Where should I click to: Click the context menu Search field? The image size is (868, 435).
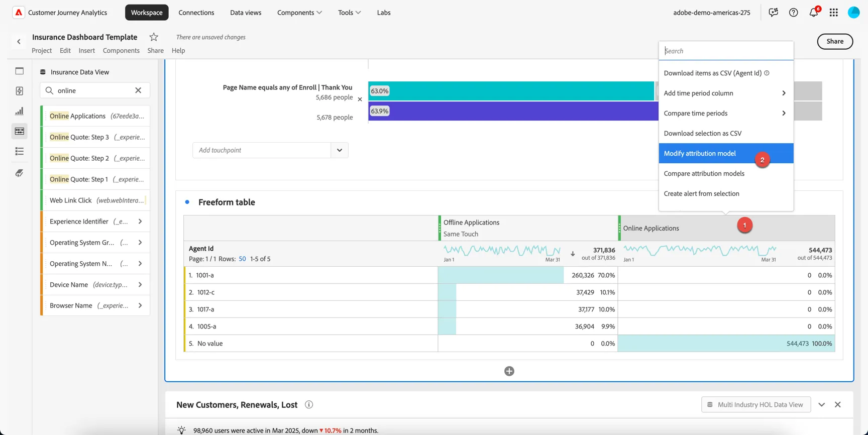pyautogui.click(x=726, y=51)
